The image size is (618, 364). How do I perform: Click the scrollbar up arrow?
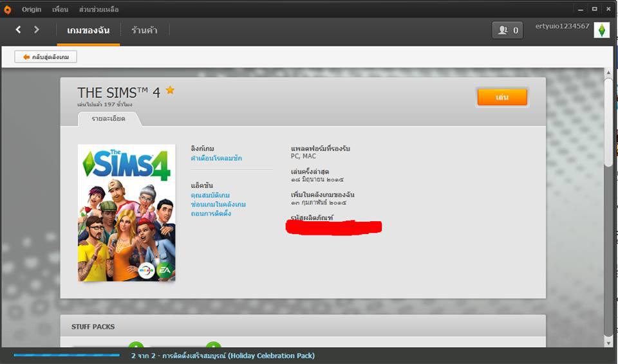608,73
